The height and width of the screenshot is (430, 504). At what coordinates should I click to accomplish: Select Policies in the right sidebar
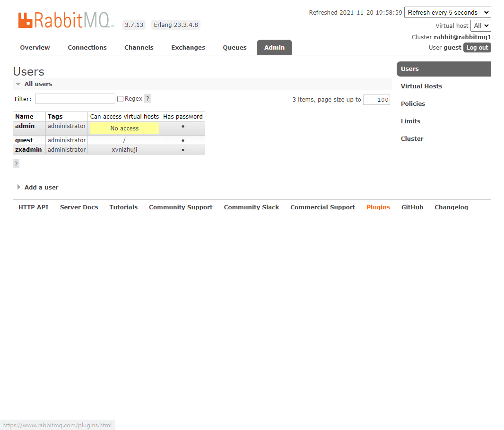click(413, 104)
